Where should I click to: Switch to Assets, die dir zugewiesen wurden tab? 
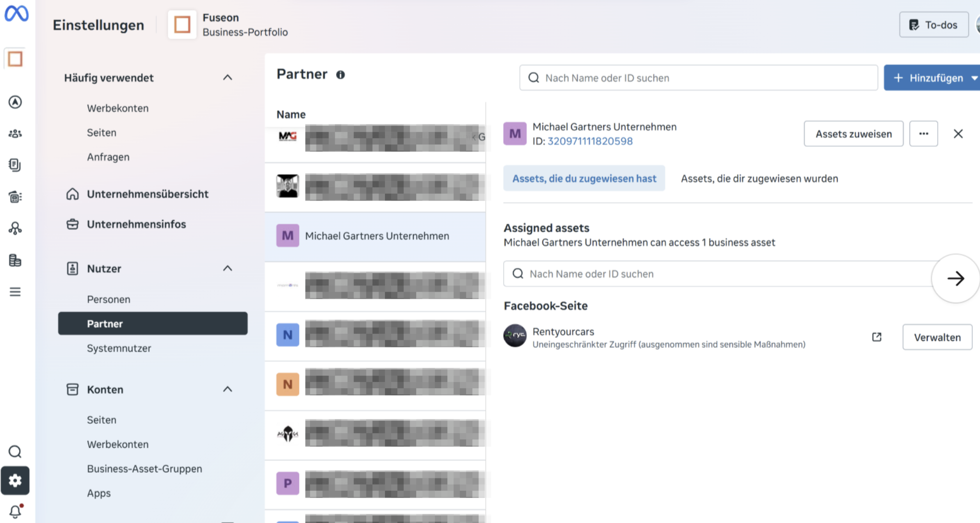[x=759, y=178]
